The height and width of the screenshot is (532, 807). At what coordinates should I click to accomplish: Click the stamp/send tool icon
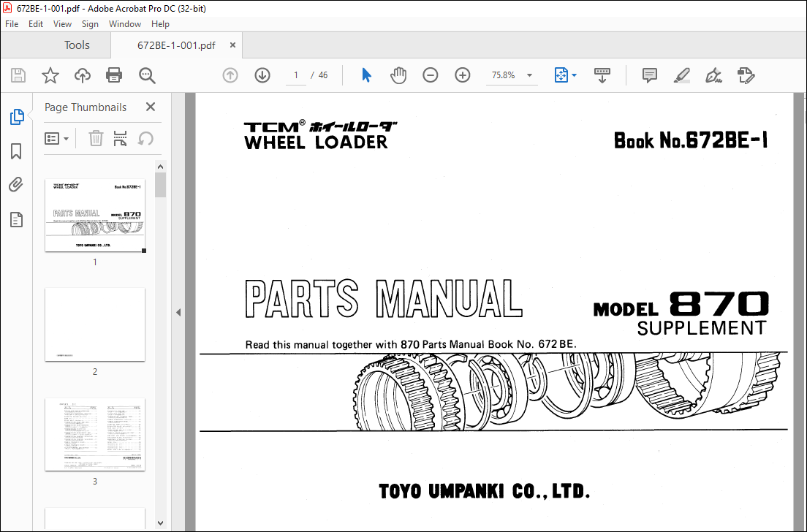tap(746, 75)
